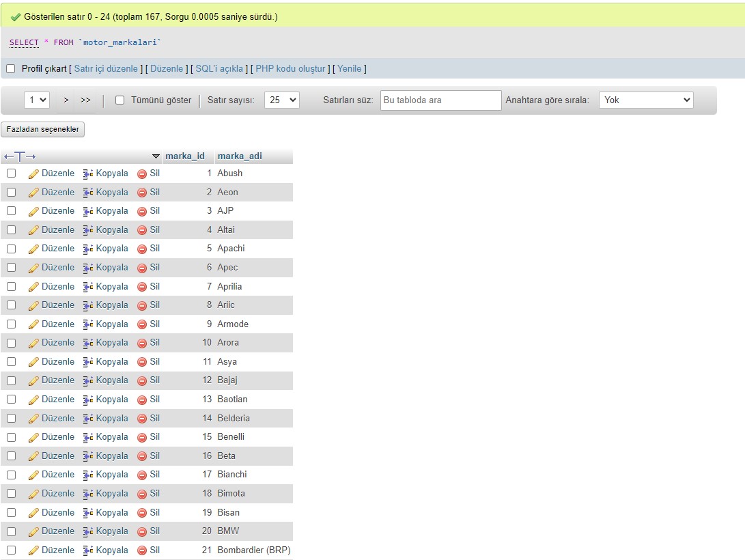Image resolution: width=745 pixels, height=560 pixels.
Task: Click the pencil edit icon for Aprilia row
Action: tap(33, 287)
